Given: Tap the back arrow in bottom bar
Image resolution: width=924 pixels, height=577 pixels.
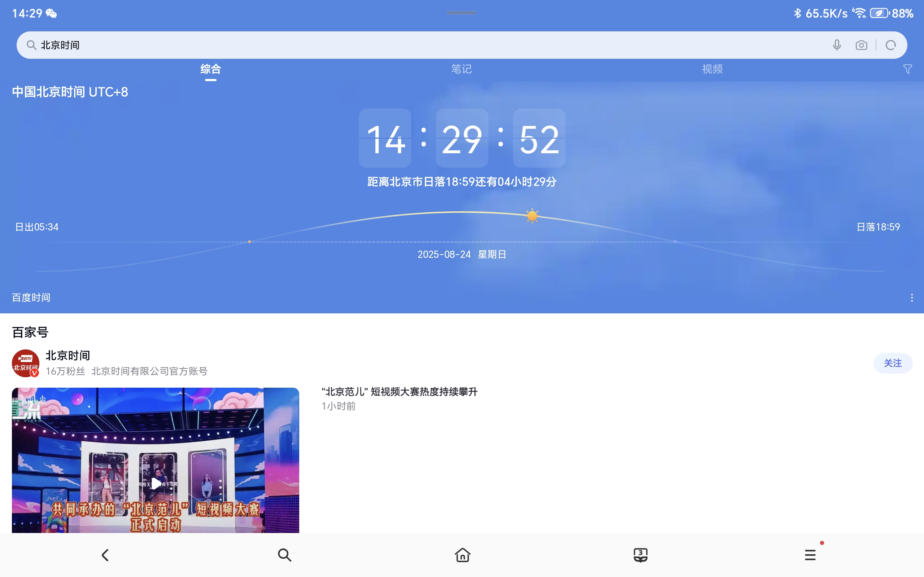Looking at the screenshot, I should click(x=105, y=555).
